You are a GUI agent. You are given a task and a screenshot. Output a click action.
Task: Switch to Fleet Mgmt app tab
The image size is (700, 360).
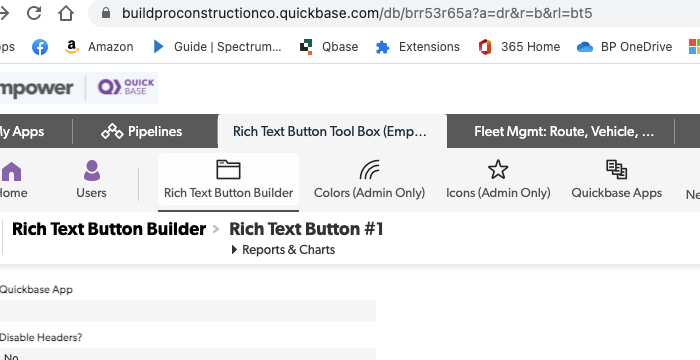(x=564, y=131)
